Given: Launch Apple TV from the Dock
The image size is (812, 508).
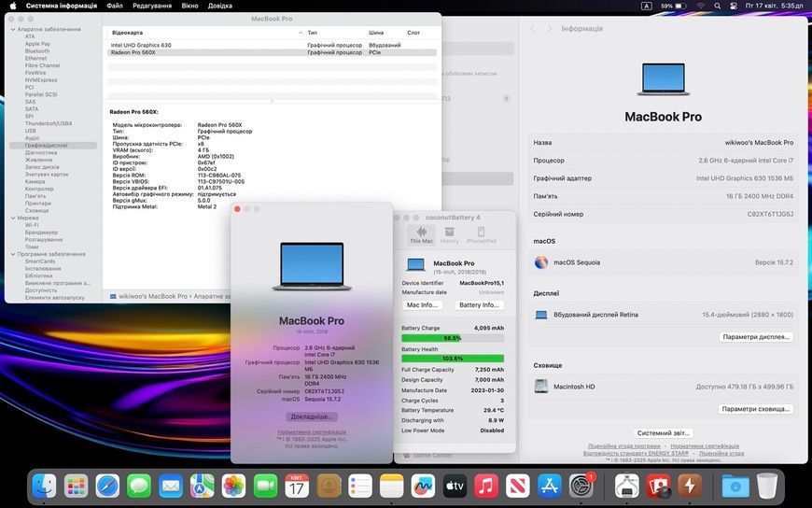Looking at the screenshot, I should (x=455, y=487).
